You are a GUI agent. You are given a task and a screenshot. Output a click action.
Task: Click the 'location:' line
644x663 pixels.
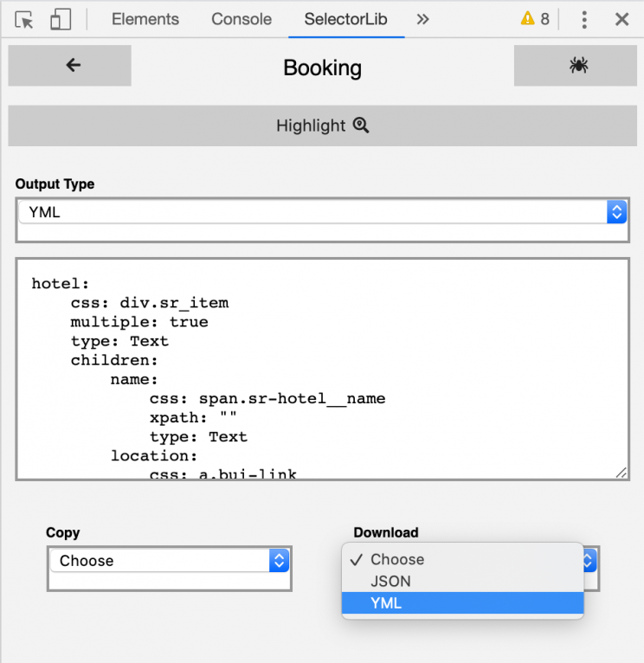click(x=154, y=456)
